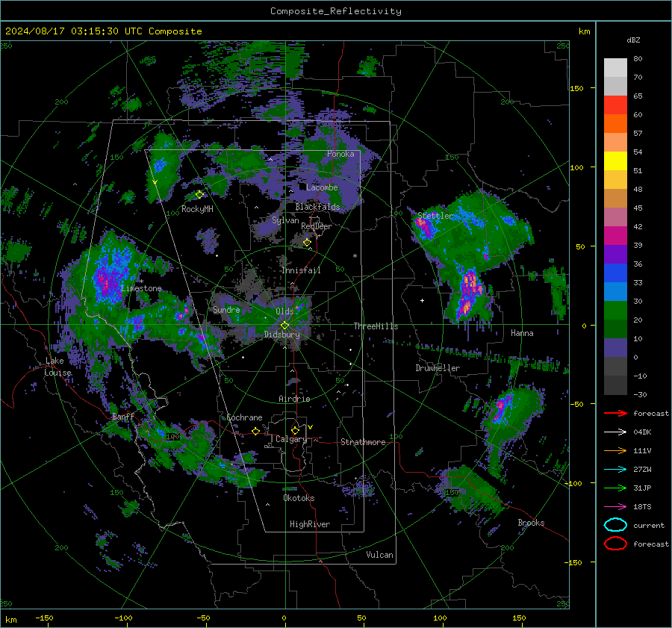
Task: Click the Banff label on map
Action: point(123,416)
